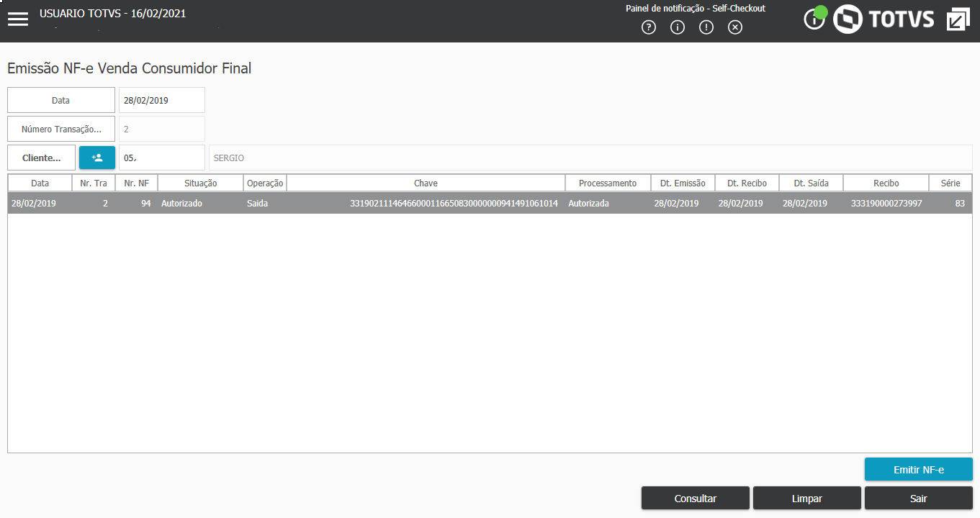980x518 pixels.
Task: Sort by the Recibo column header
Action: pos(886,183)
